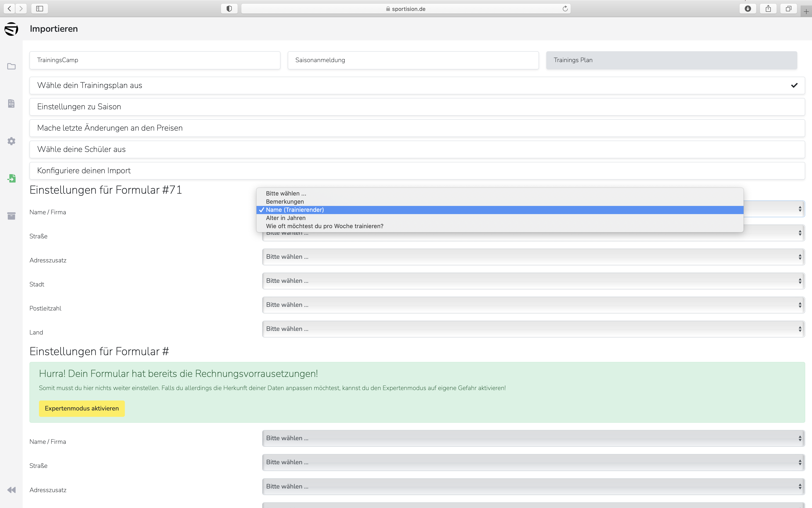Choose 'Bemerkungen' option in dropdown list
Image resolution: width=812 pixels, height=508 pixels.
pos(500,202)
